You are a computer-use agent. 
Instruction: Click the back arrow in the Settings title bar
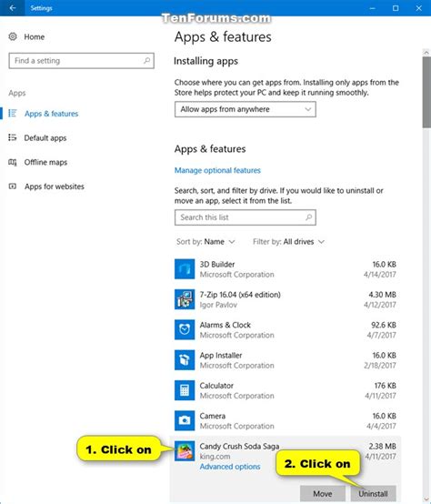[13, 7]
